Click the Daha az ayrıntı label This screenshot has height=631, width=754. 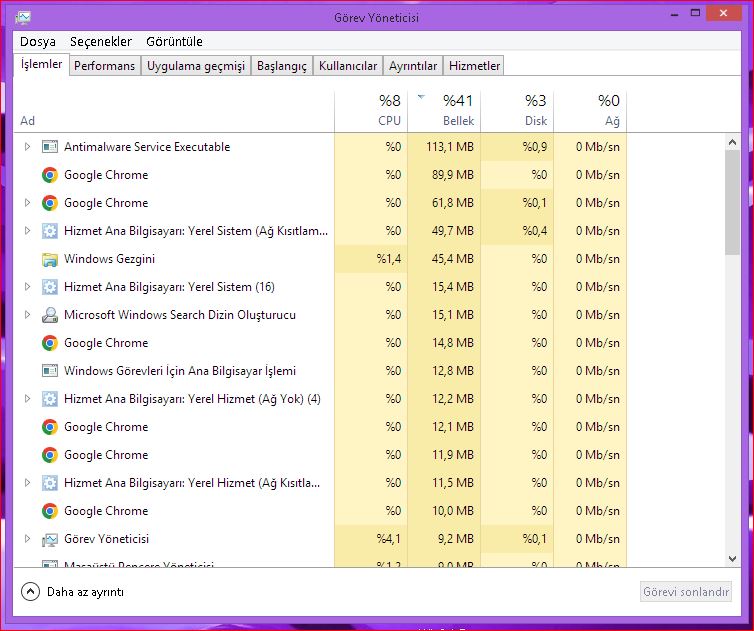(x=85, y=592)
